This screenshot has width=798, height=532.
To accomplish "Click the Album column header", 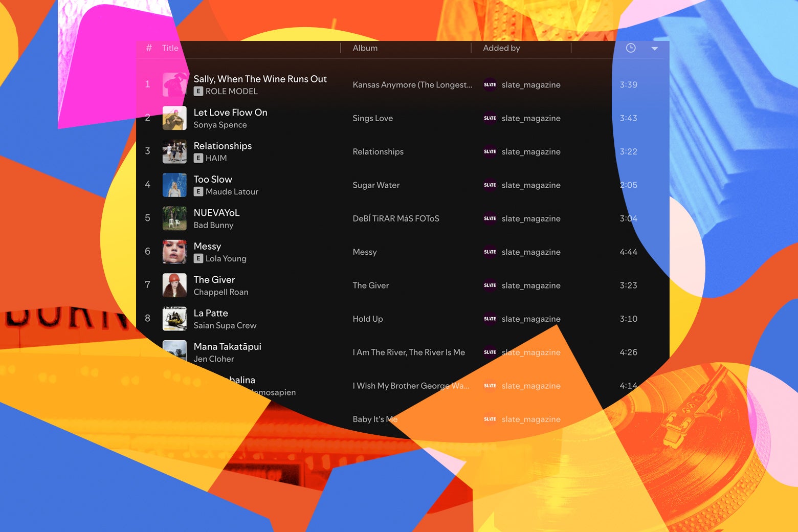I will [365, 48].
